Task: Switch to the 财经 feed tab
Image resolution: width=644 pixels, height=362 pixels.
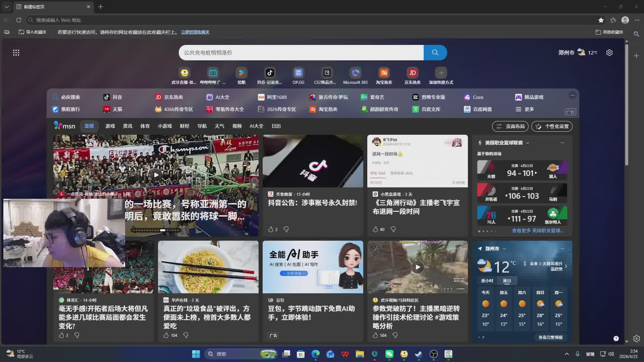Action: coord(184,126)
